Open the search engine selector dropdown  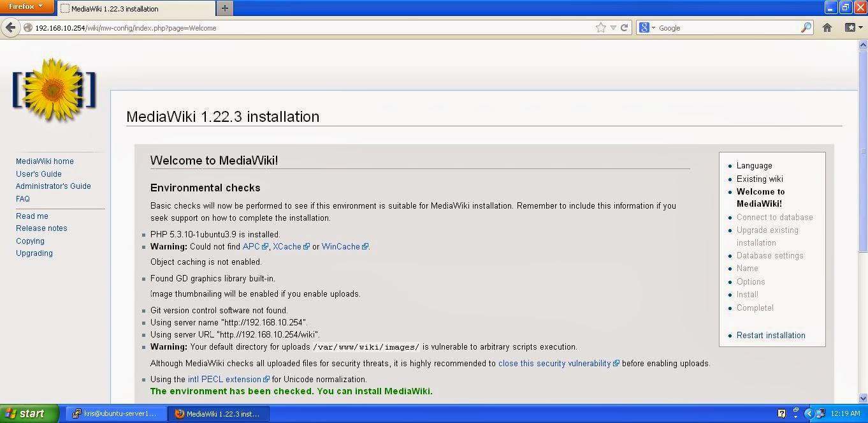[x=653, y=28]
